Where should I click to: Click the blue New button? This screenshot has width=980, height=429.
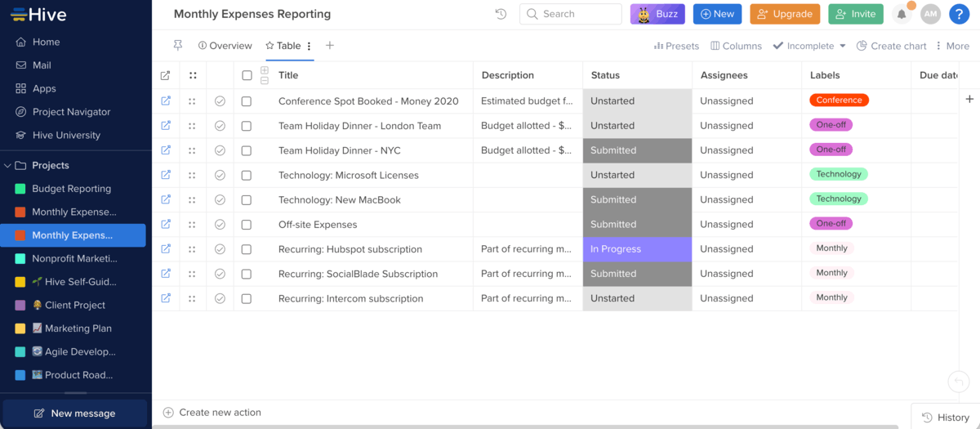click(717, 14)
